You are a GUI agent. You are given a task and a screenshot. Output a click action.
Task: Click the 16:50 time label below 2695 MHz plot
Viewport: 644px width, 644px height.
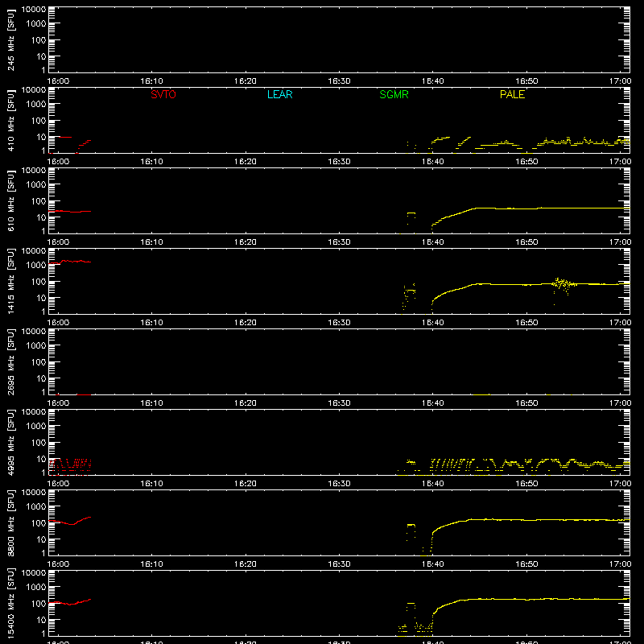[x=526, y=403]
